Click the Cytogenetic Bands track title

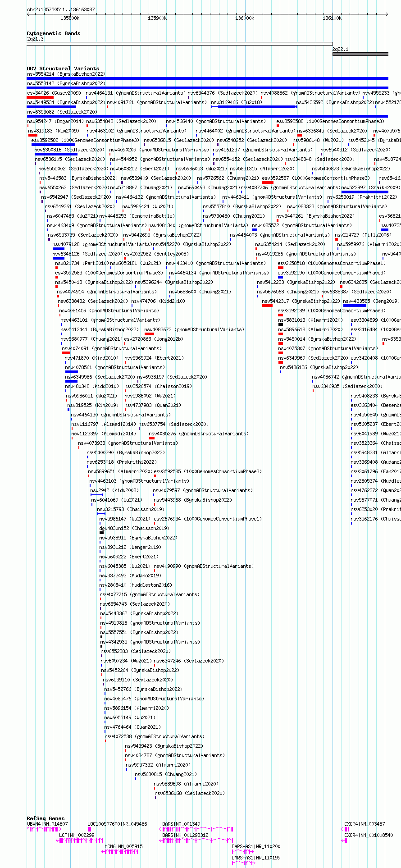pyautogui.click(x=53, y=33)
